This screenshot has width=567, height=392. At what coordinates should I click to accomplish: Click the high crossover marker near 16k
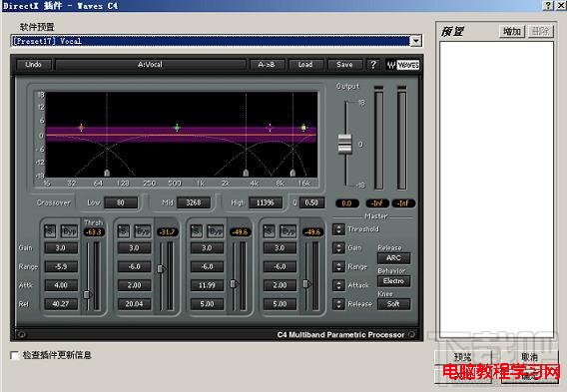[292, 173]
